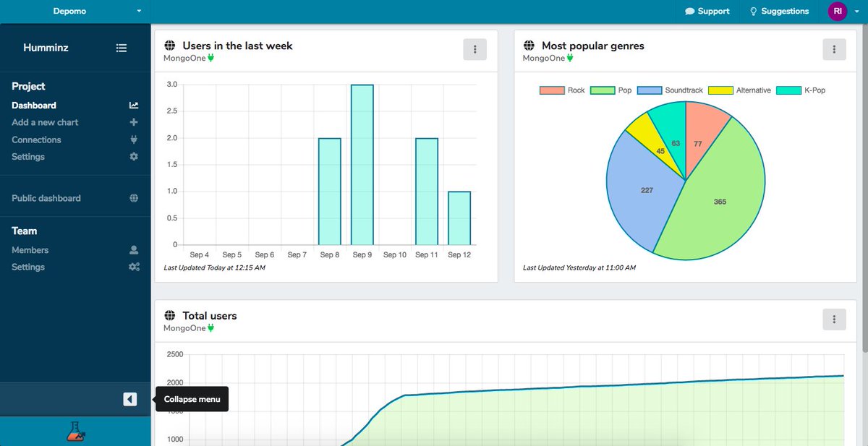Click the Sep 12 bar in weekly chart

459,218
